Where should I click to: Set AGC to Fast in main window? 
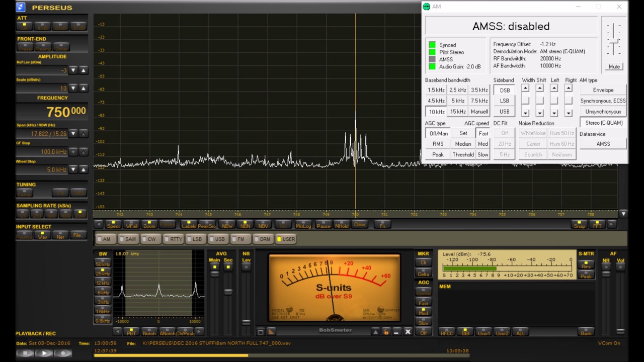click(423, 303)
